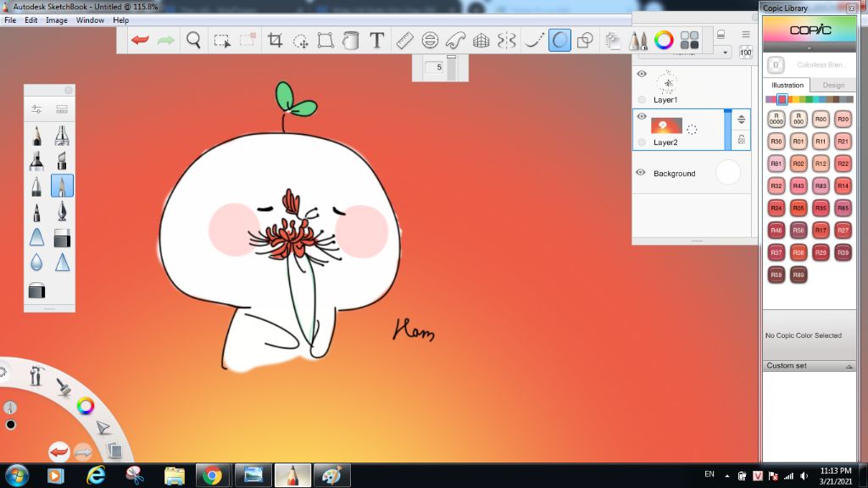The height and width of the screenshot is (488, 868).
Task: Click the brush size value field showing 5
Action: click(x=435, y=67)
